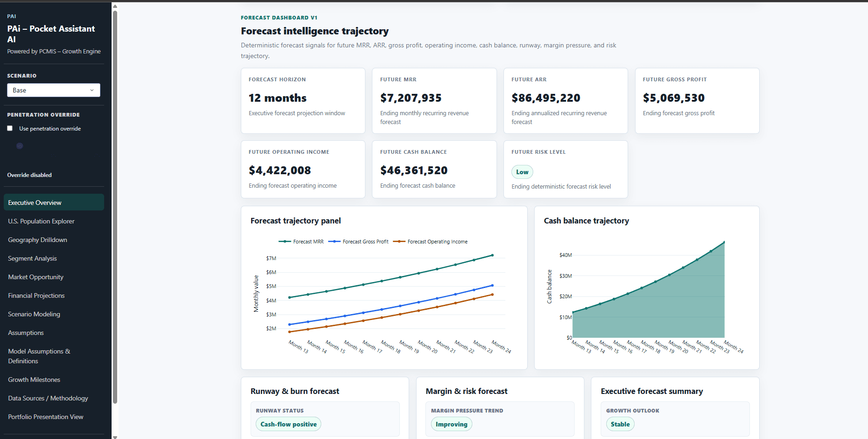
Task: Toggle the Forecast Gross Profit legend series
Action: pyautogui.click(x=358, y=242)
